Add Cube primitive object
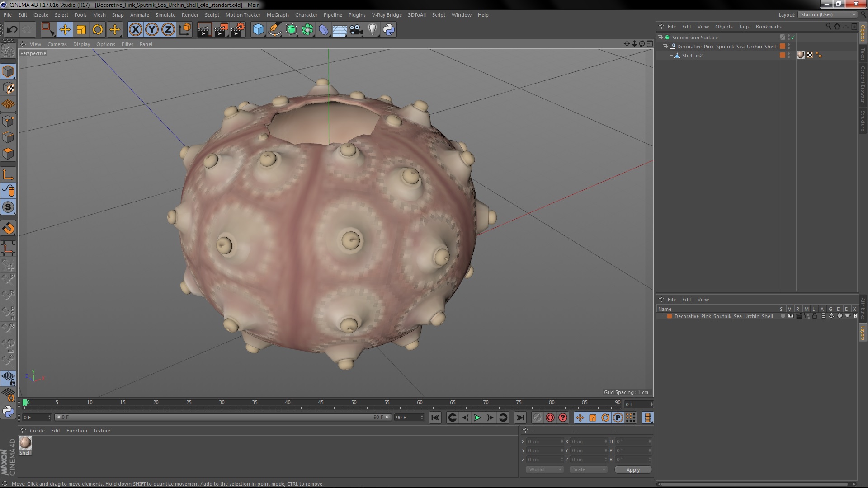 [x=258, y=30]
